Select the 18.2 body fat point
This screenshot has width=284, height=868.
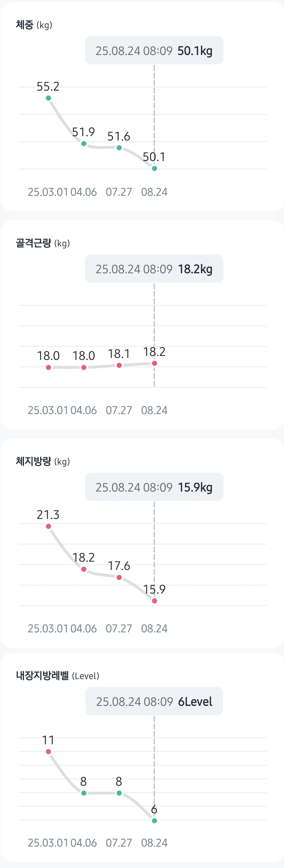pyautogui.click(x=84, y=569)
